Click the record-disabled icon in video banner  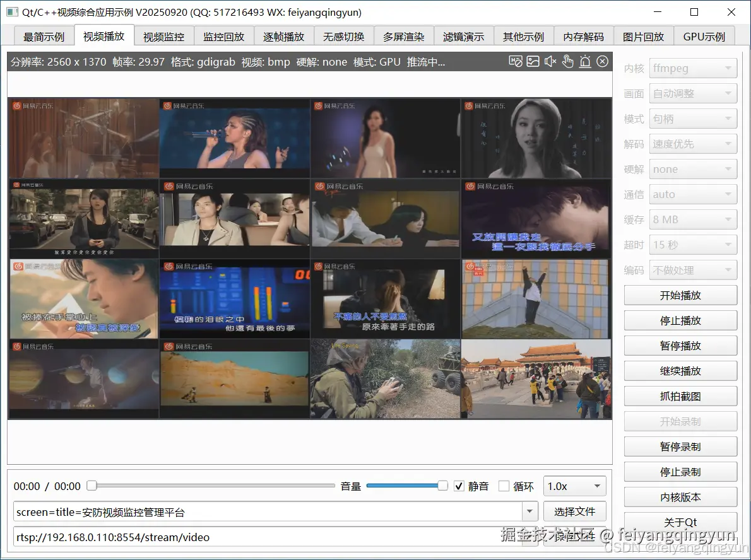(516, 61)
